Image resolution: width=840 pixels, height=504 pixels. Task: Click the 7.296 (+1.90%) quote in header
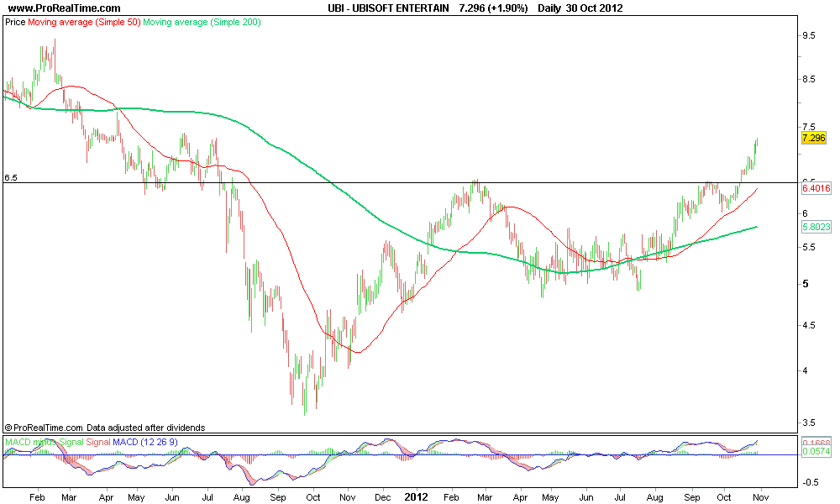(x=493, y=8)
